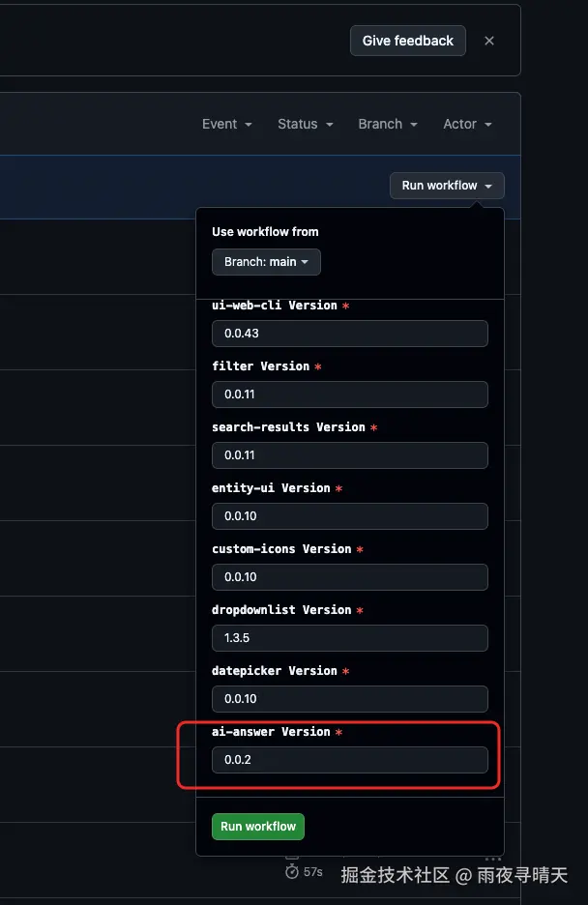
Task: Select the entity-ui Version input box
Action: click(x=349, y=516)
